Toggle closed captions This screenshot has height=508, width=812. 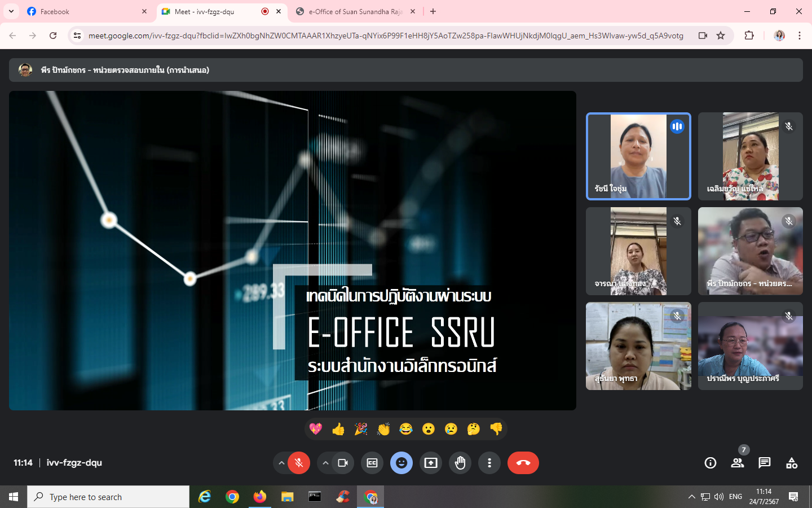pos(372,463)
